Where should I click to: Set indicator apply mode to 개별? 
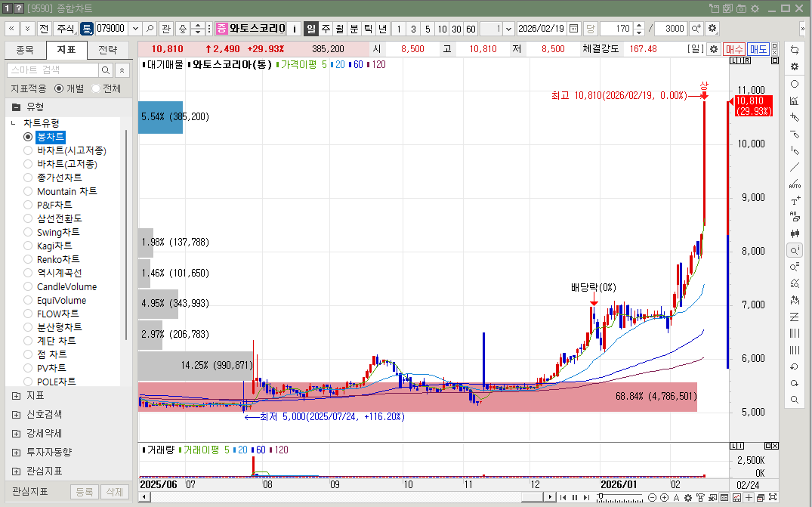click(58, 88)
